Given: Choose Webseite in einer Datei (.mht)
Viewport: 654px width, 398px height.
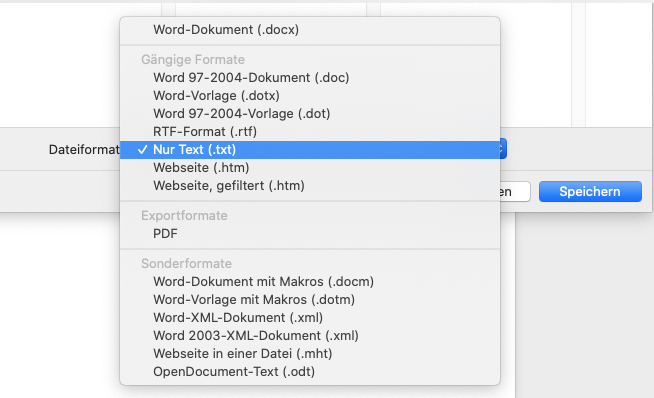Looking at the screenshot, I should (x=310, y=353).
